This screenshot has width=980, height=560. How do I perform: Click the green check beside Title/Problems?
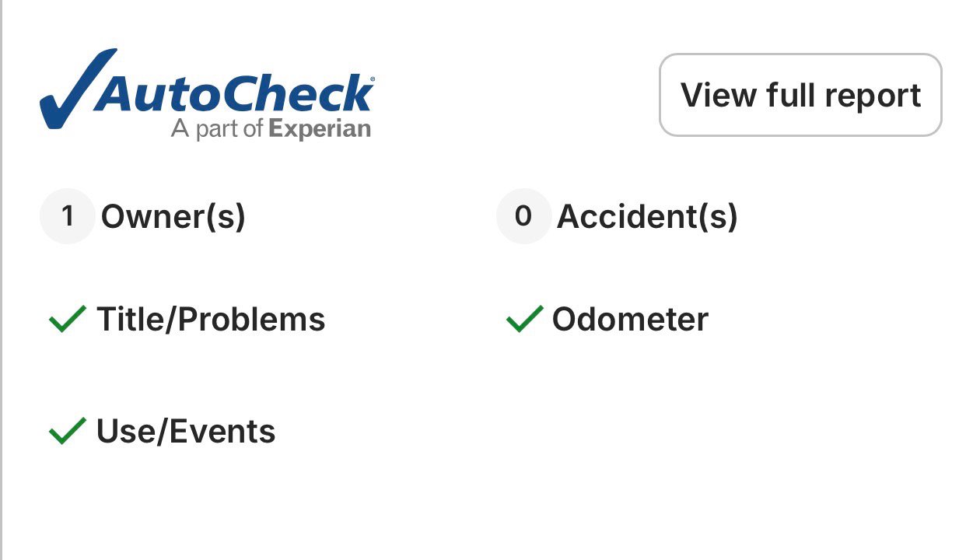pyautogui.click(x=68, y=319)
